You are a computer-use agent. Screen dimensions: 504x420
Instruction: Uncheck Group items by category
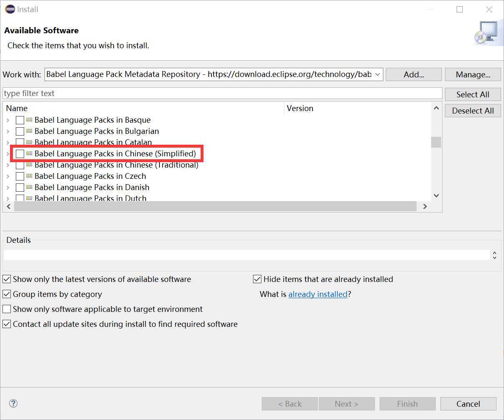coord(7,294)
